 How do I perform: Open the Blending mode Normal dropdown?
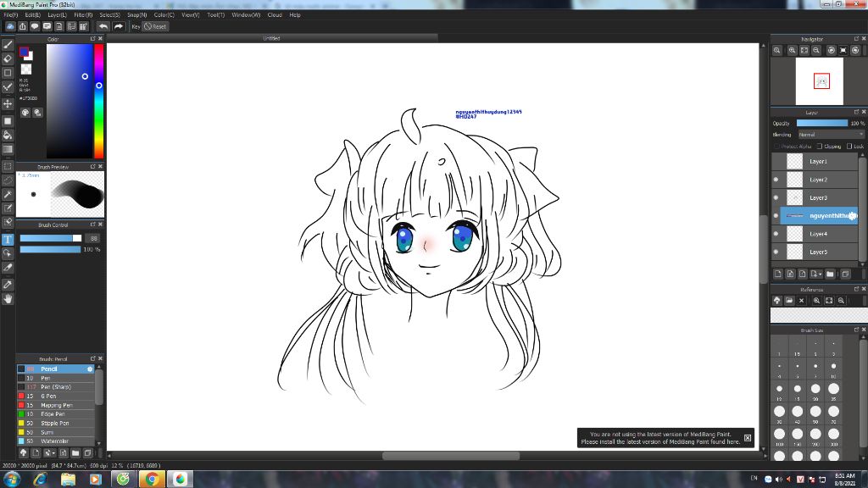(x=831, y=135)
